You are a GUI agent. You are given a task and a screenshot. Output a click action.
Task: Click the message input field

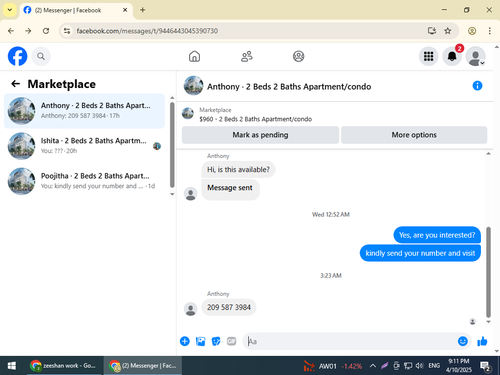pyautogui.click(x=350, y=341)
